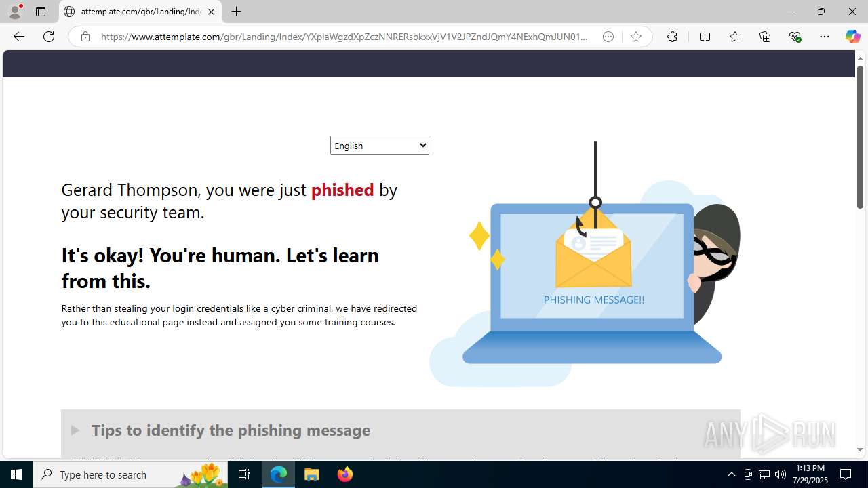This screenshot has height=488, width=868.
Task: Open the Collections panel
Action: 765,37
